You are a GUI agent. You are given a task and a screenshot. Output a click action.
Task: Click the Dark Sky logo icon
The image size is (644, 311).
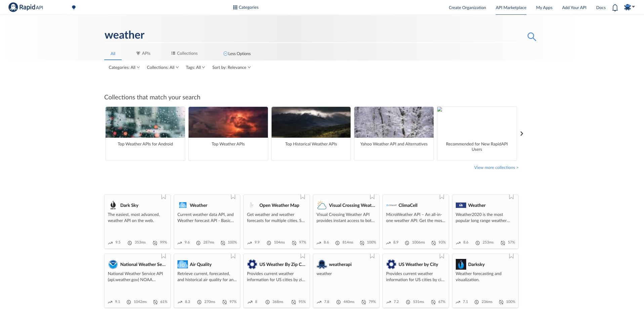pyautogui.click(x=113, y=205)
